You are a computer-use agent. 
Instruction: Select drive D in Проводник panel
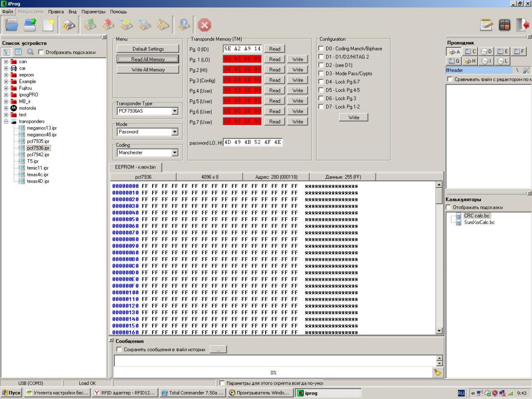pyautogui.click(x=487, y=52)
